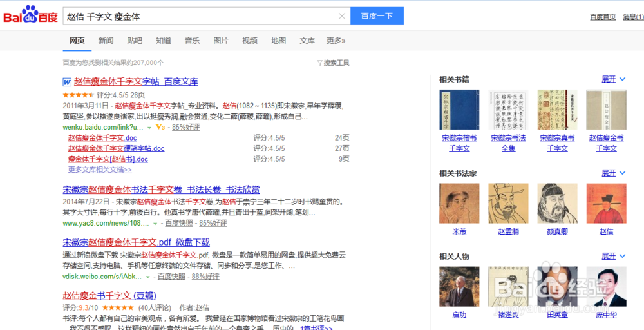Viewport: 644px width, 330px height.
Task: Open the 赵佶瘦金体千字文.doc document link
Action: [102, 138]
